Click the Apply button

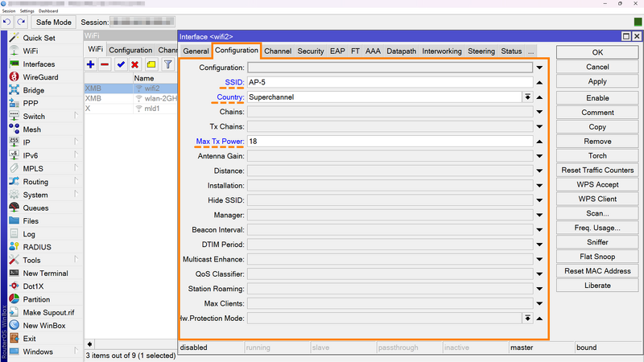[597, 81]
